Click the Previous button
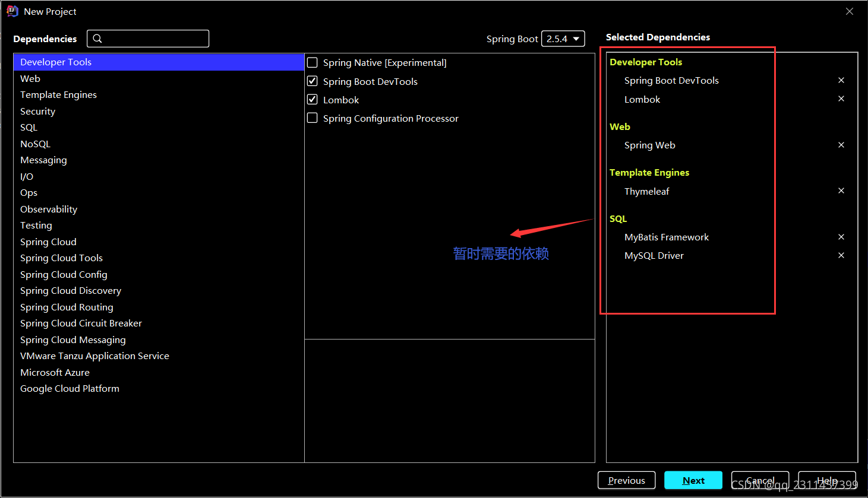The width and height of the screenshot is (868, 498). point(626,480)
